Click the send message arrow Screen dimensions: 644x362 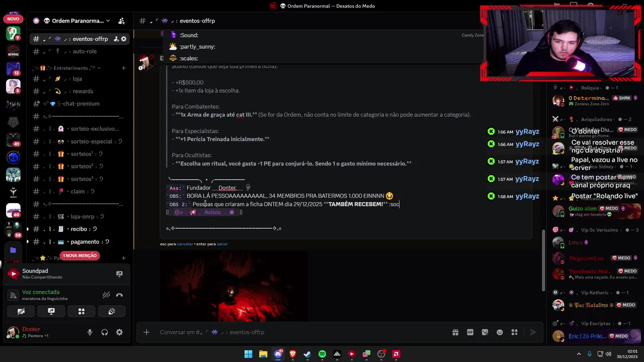pos(533,332)
